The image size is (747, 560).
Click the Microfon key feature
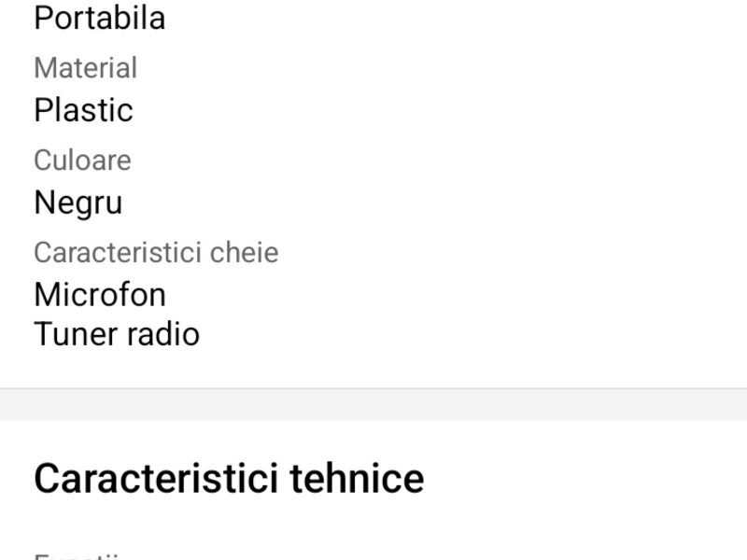[x=100, y=295]
